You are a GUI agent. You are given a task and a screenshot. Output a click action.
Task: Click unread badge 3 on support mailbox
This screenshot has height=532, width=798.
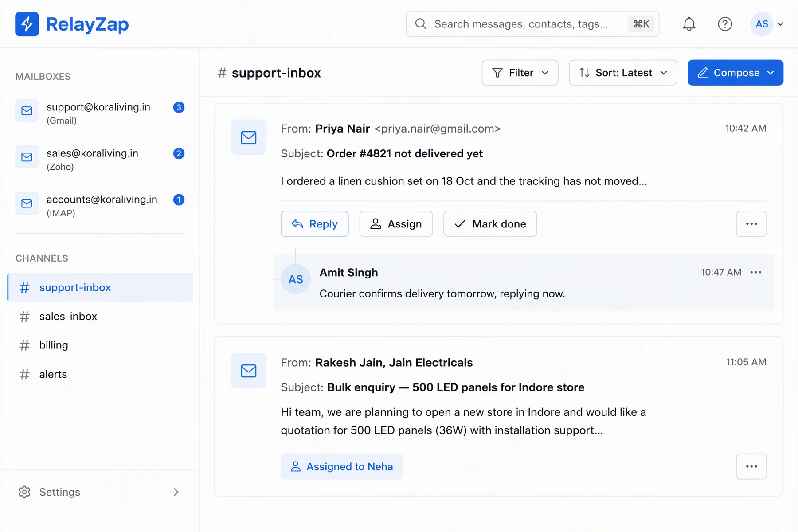pyautogui.click(x=179, y=107)
